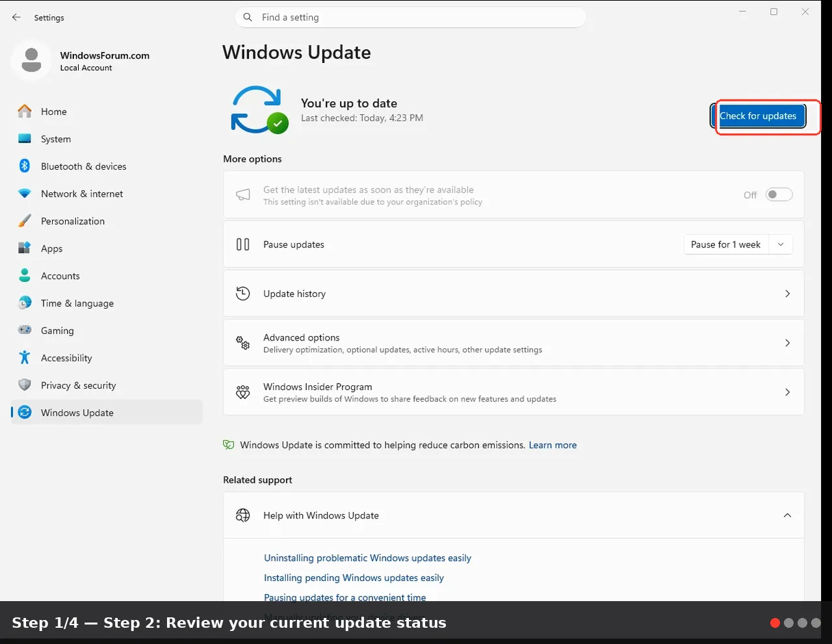
Task: Click the Privacy & security shield icon
Action: [25, 385]
